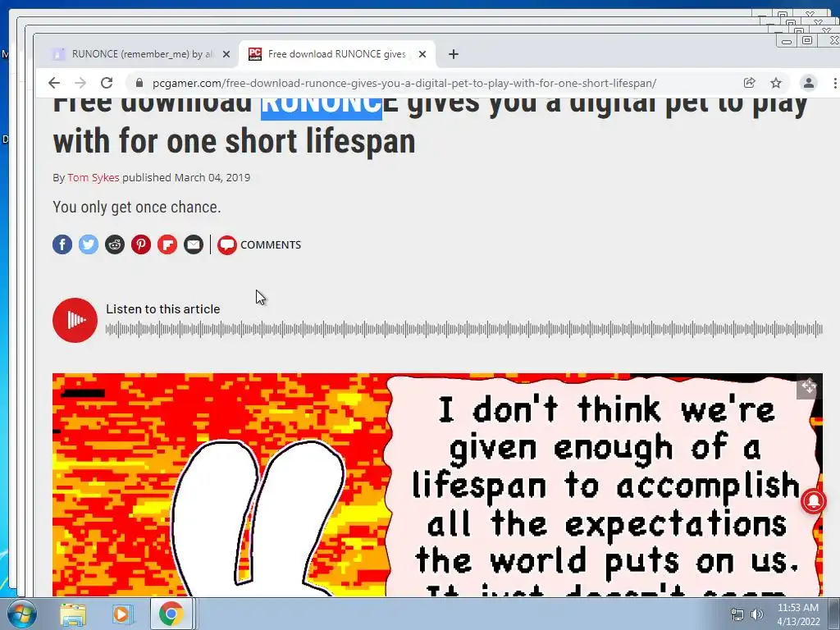
Task: Open the network tray icon
Action: pyautogui.click(x=737, y=614)
